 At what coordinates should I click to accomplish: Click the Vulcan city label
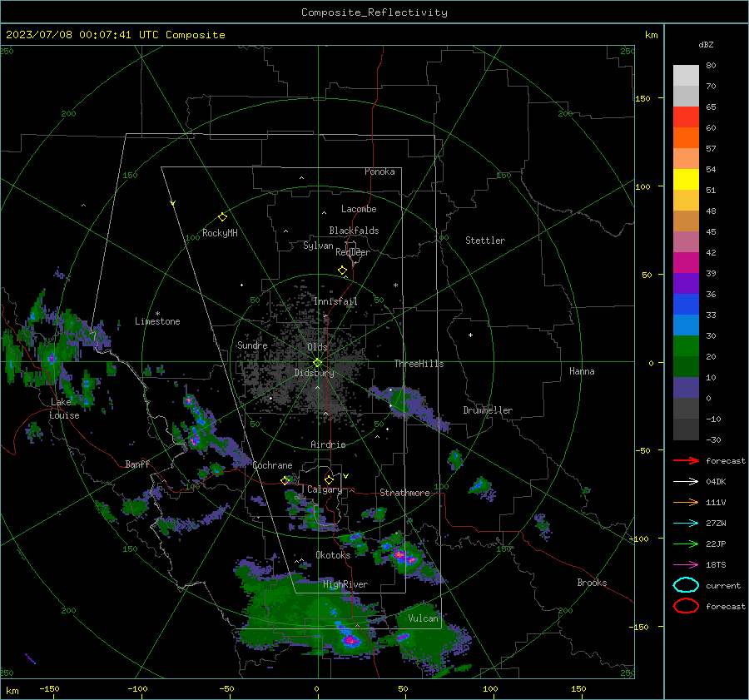click(423, 618)
